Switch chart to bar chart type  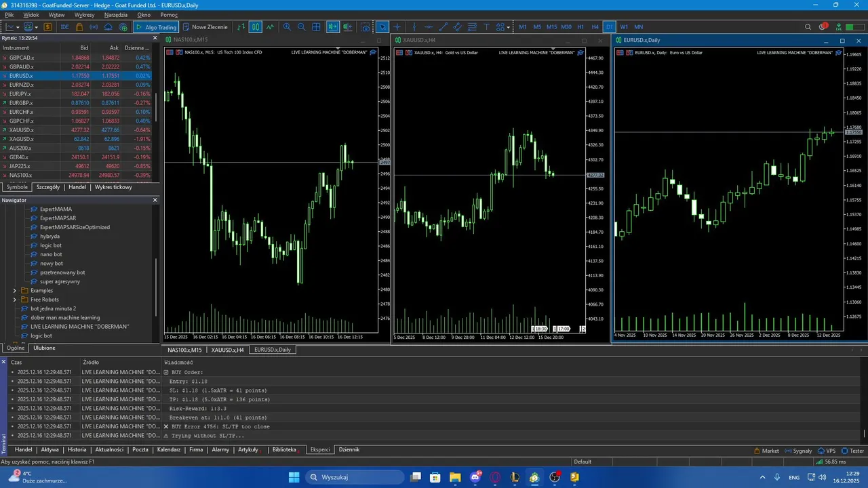241,27
